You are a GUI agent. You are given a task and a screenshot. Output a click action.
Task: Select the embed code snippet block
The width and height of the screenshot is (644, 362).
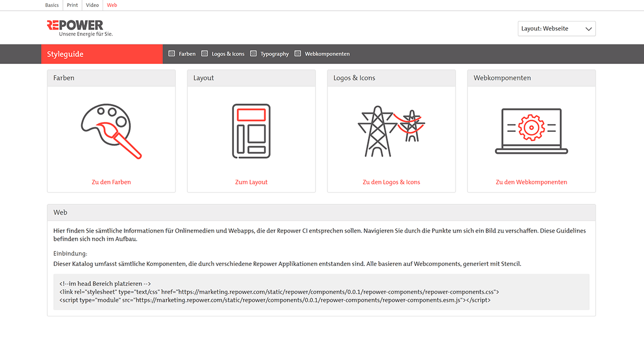pos(320,292)
